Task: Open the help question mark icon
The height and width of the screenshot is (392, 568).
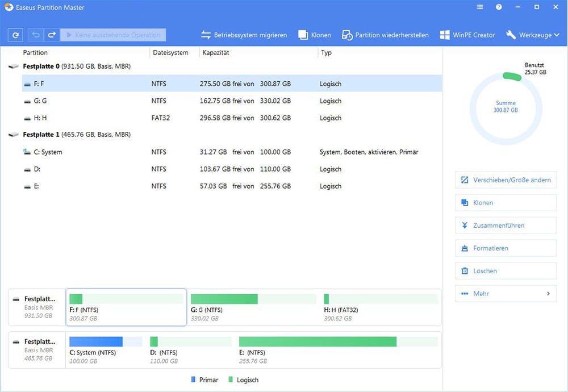Action: [499, 7]
